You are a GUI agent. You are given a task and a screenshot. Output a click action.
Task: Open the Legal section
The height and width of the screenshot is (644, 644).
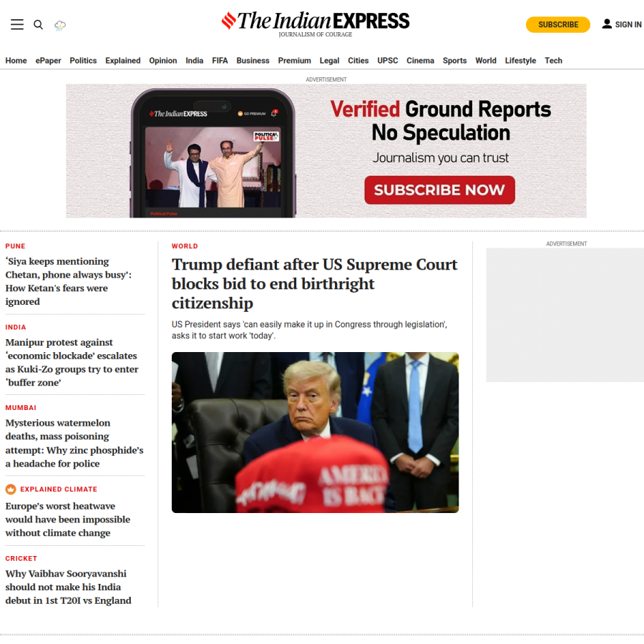[329, 60]
